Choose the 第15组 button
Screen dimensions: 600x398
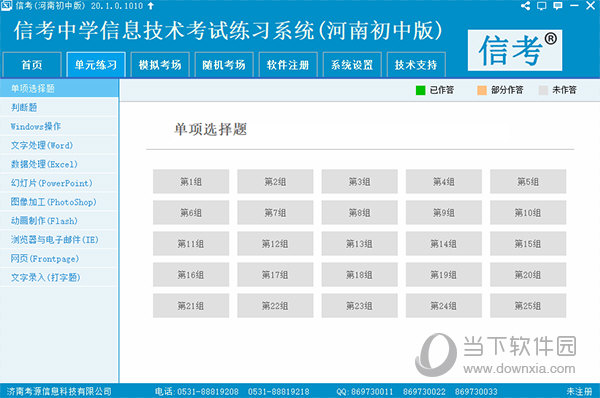[528, 243]
